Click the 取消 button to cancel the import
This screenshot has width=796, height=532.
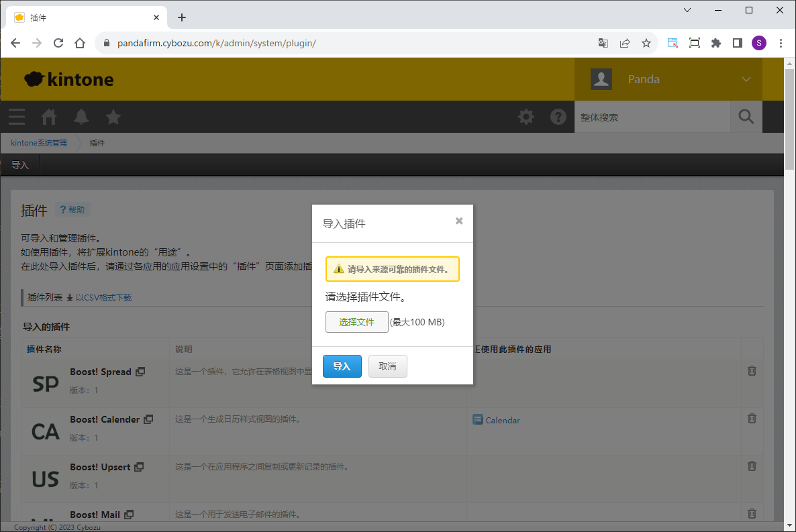[x=387, y=366]
